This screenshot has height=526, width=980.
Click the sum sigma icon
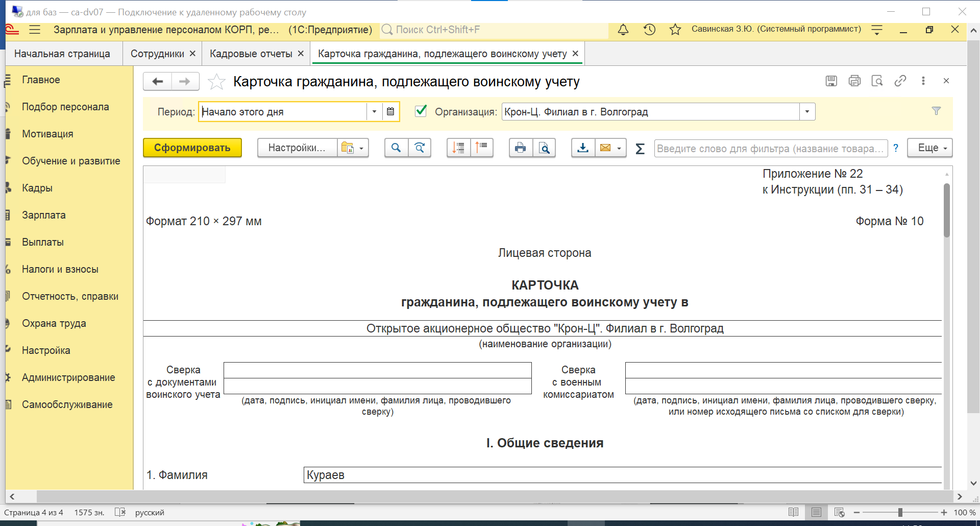coord(640,149)
